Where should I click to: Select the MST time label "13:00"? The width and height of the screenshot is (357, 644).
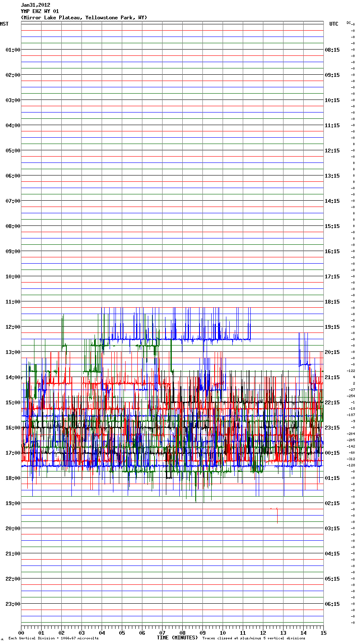coord(13,352)
